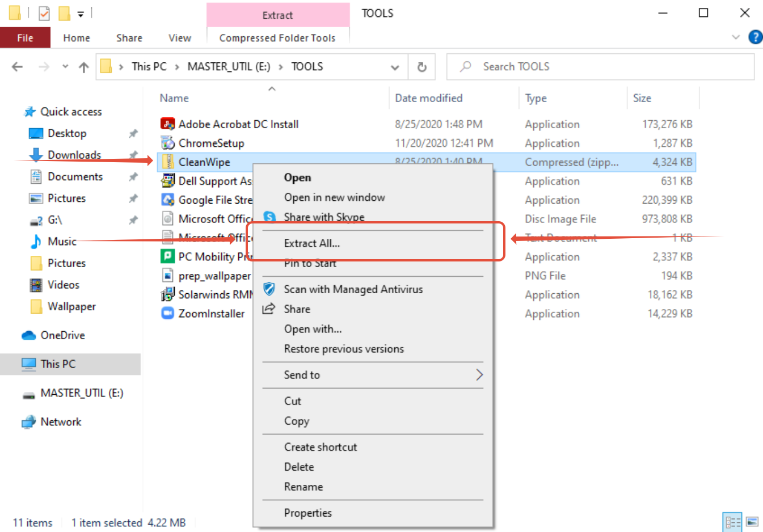Image resolution: width=763 pixels, height=532 pixels.
Task: Open Explorer Help question mark icon
Action: (x=755, y=37)
